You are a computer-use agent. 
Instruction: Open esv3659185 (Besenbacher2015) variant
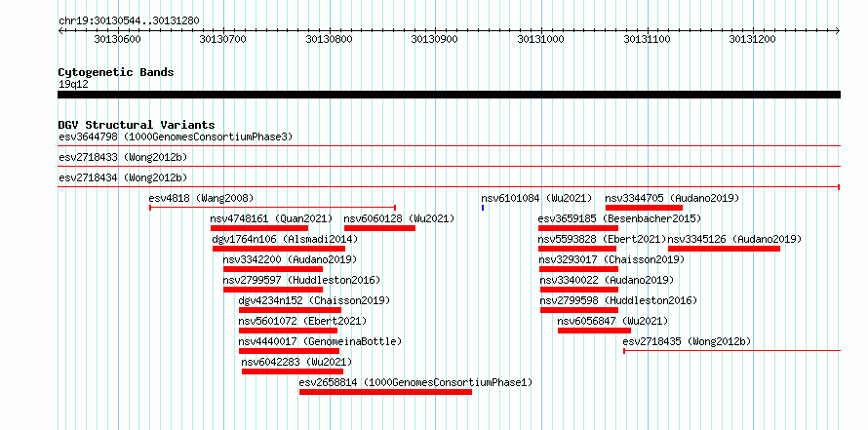(x=619, y=218)
